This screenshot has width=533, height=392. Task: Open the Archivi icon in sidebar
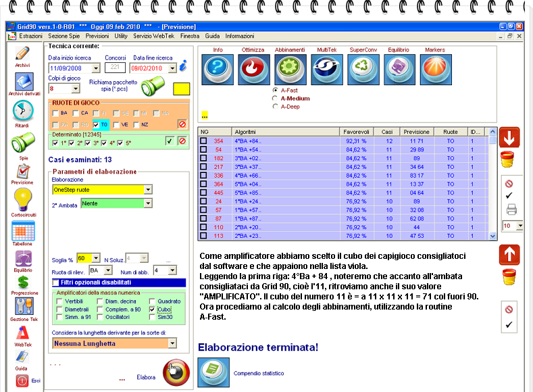[x=22, y=54]
